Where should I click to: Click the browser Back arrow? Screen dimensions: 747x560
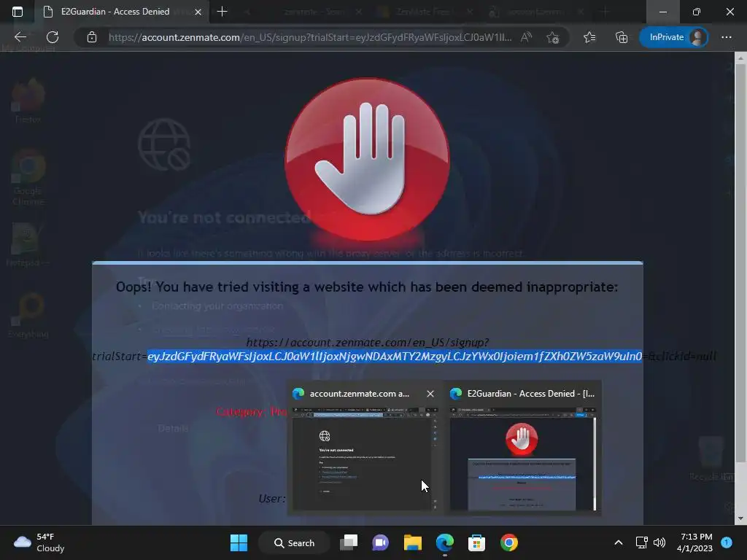(x=20, y=37)
